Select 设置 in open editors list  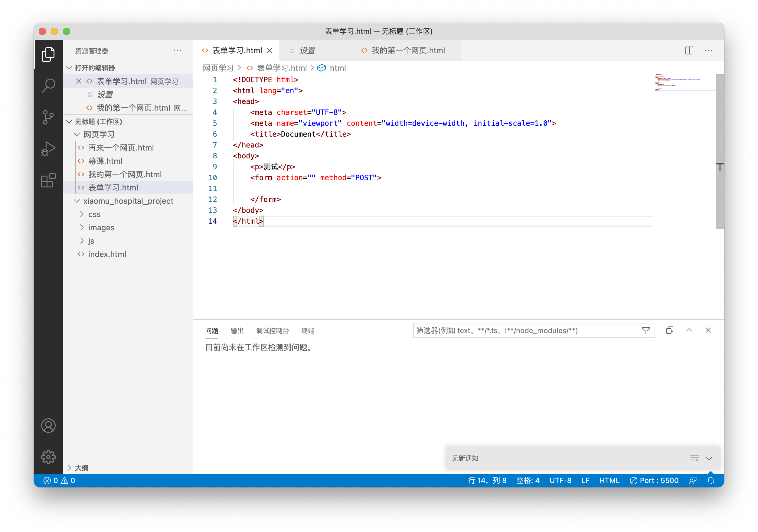(x=128, y=95)
